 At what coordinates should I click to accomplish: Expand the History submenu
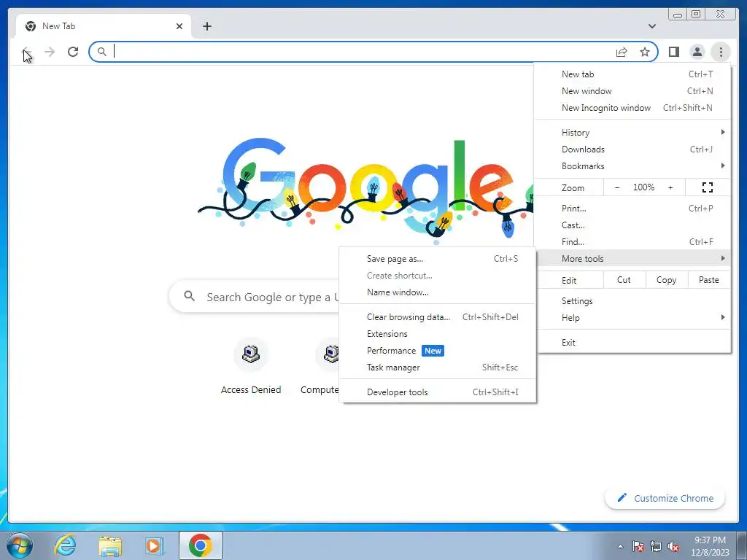pos(632,133)
